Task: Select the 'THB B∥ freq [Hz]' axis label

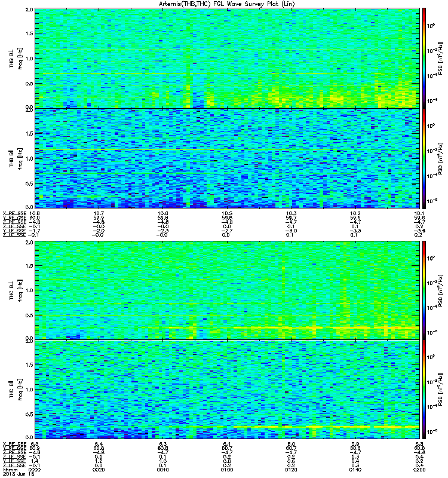Action: tap(16, 158)
